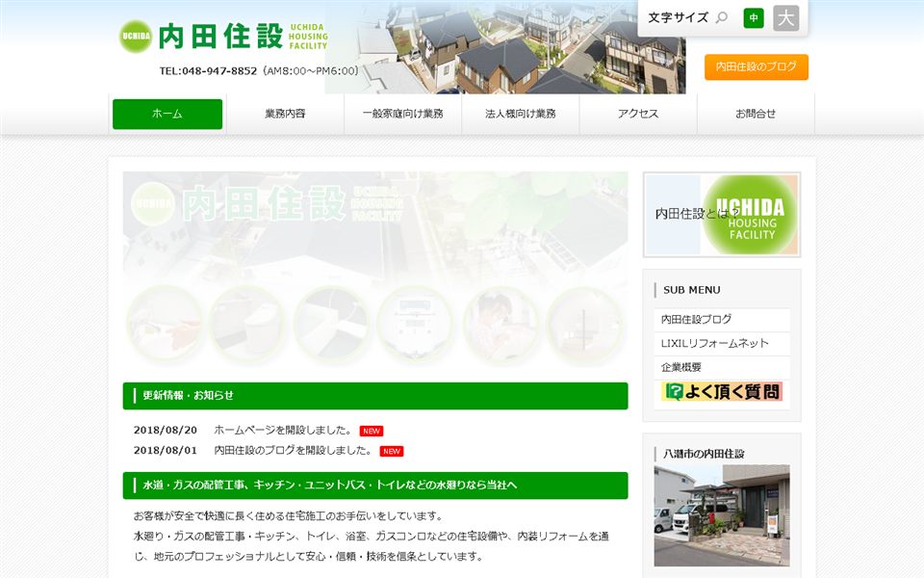The image size is (924, 578).
Task: Click the news item 内田住設のブログを開設しました。
Action: pyautogui.click(x=293, y=450)
